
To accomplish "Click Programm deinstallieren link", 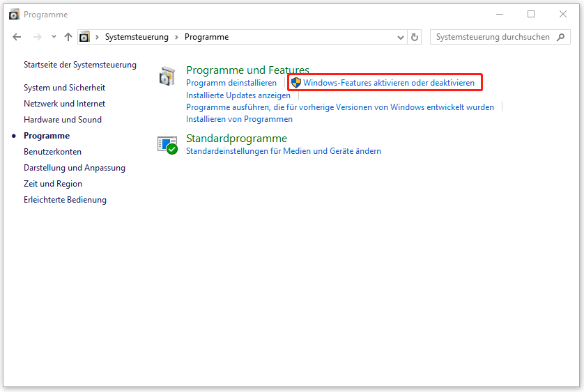I will (231, 83).
